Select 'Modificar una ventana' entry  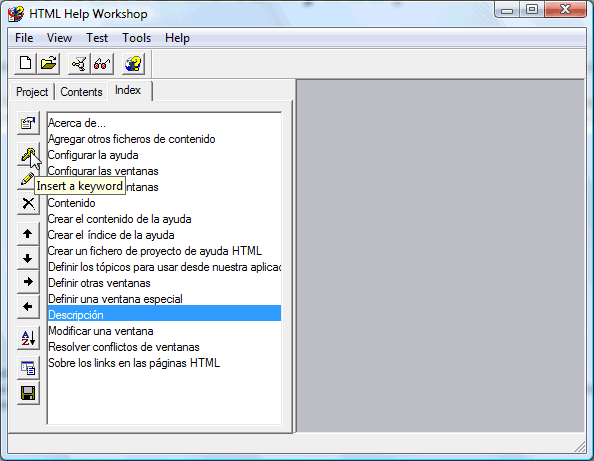pyautogui.click(x=164, y=331)
